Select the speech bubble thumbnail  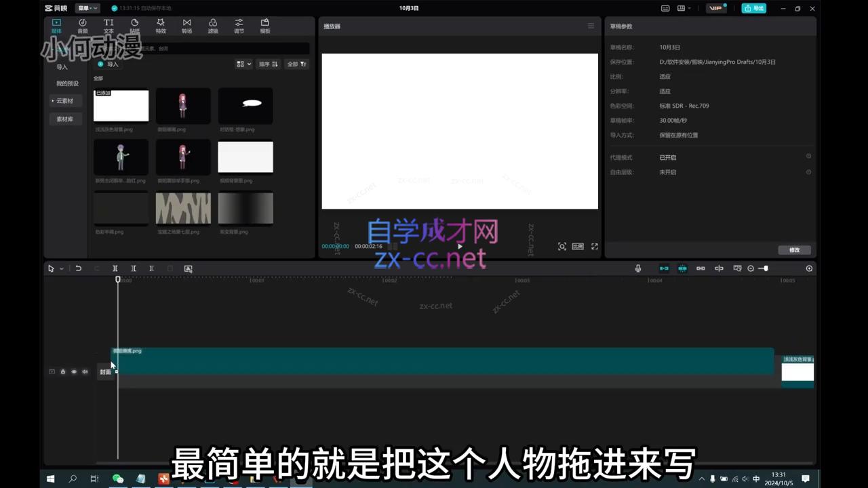pos(245,106)
